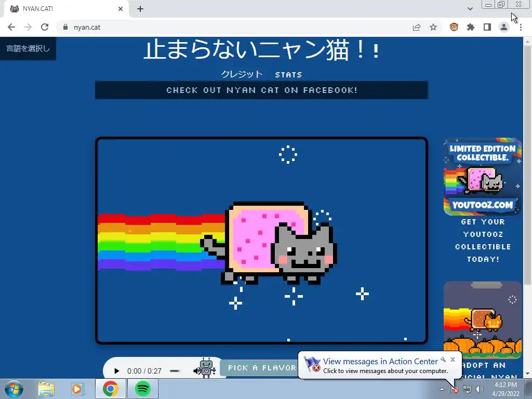This screenshot has width=532, height=399.
Task: Open the STATS link
Action: [x=288, y=75]
